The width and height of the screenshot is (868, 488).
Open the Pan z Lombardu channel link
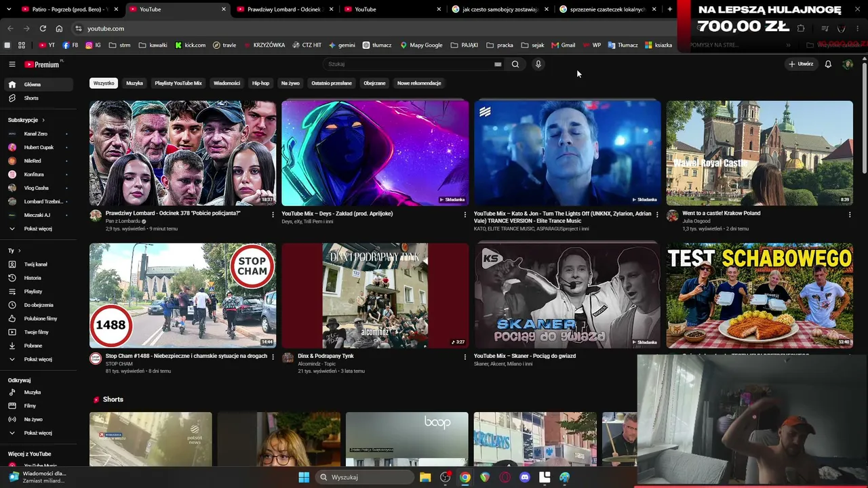(x=123, y=222)
